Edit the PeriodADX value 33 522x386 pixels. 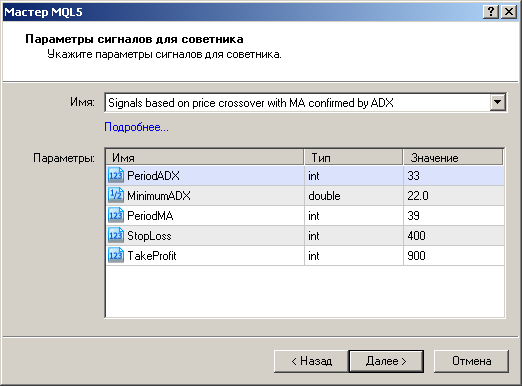coord(454,176)
